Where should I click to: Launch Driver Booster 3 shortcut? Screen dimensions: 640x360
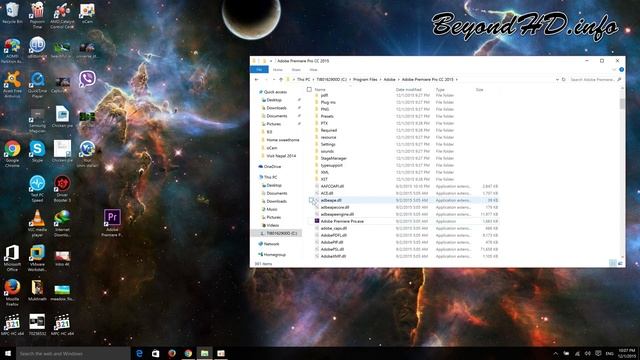point(62,189)
